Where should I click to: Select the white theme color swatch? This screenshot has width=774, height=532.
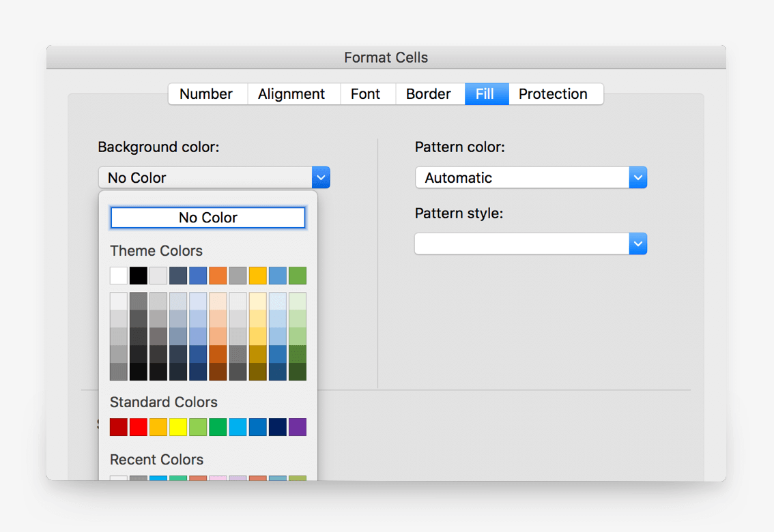pyautogui.click(x=119, y=276)
